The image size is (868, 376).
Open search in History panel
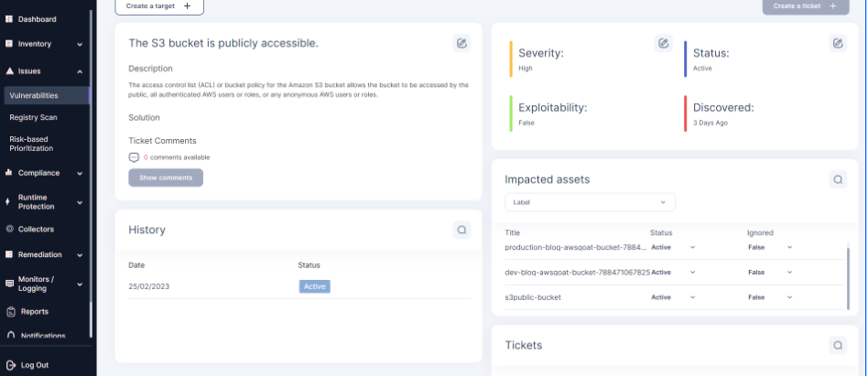click(x=461, y=230)
